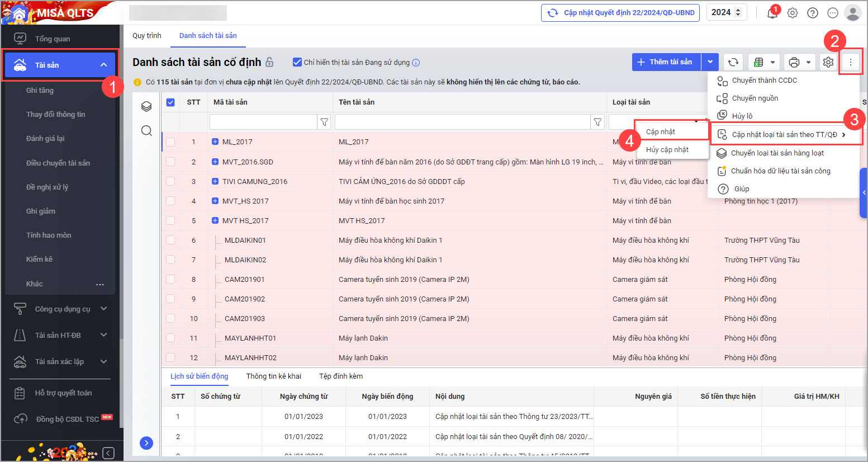Screen dimensions: 868x462
Task: Expand the Công cụ dụng cụ sidebar section
Action: coord(104,309)
